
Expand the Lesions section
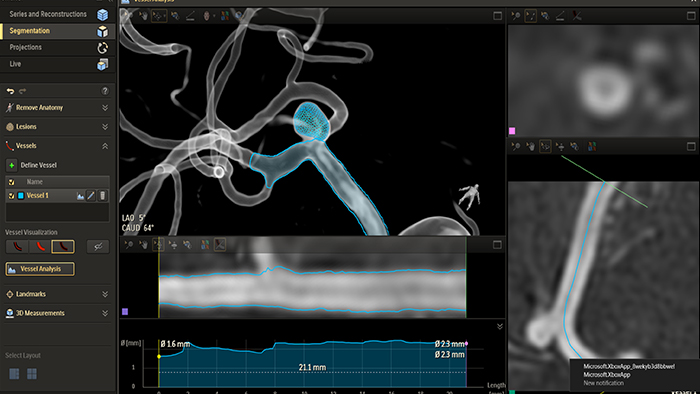click(x=105, y=127)
